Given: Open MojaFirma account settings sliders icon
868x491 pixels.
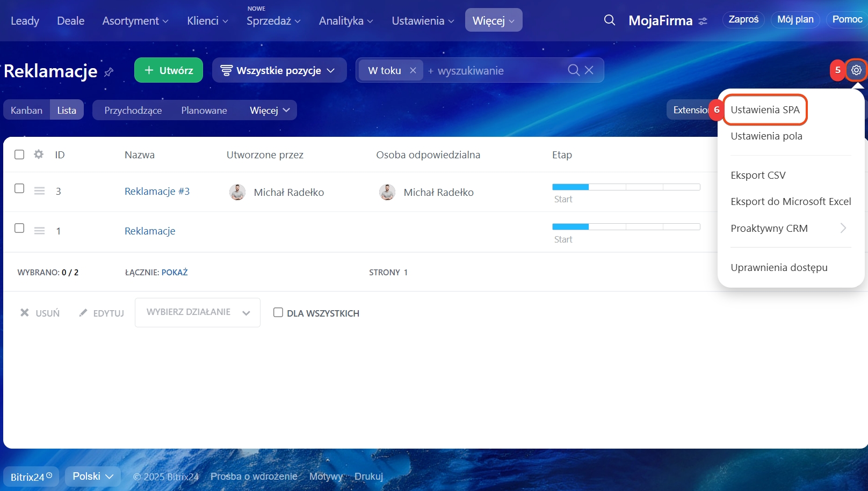Looking at the screenshot, I should coord(703,21).
